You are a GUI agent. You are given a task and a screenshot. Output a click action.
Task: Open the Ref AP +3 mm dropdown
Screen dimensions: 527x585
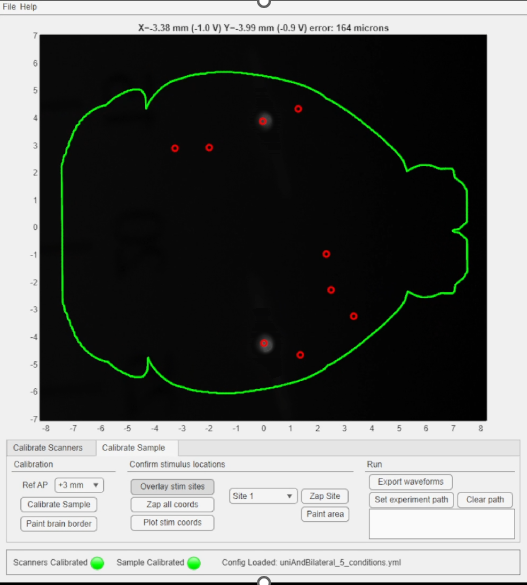(x=79, y=485)
